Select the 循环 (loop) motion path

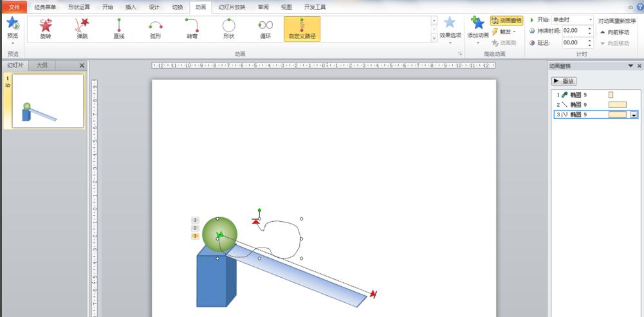(x=266, y=26)
